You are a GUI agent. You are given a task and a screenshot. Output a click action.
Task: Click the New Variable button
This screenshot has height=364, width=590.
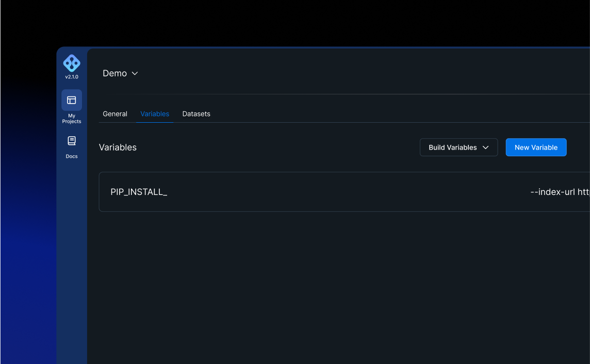536,147
